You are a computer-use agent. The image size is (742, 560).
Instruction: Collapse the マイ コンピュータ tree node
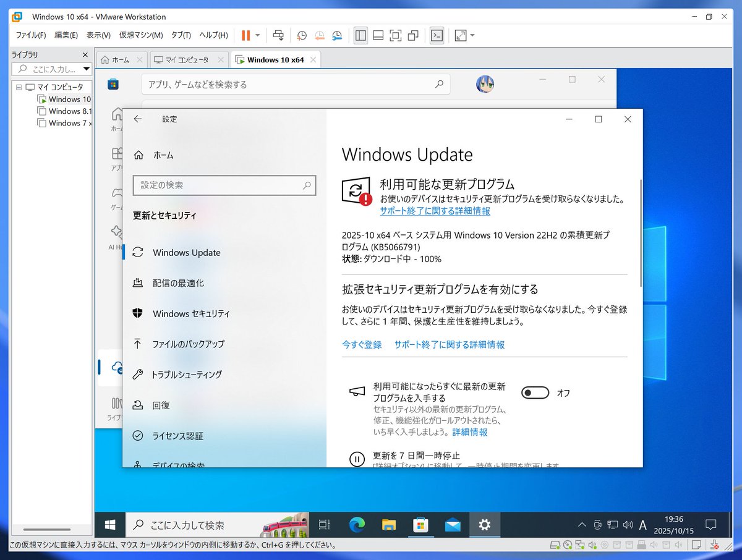coord(19,87)
